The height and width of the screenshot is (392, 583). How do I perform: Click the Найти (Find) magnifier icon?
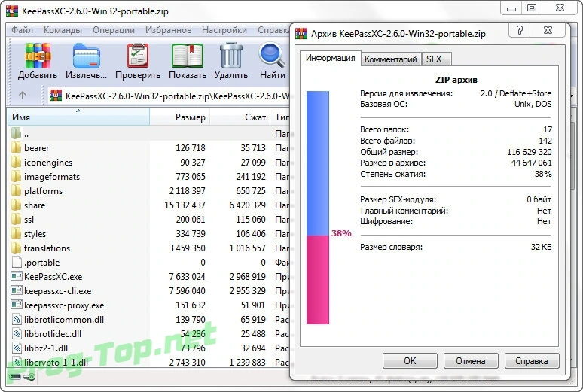tap(272, 56)
